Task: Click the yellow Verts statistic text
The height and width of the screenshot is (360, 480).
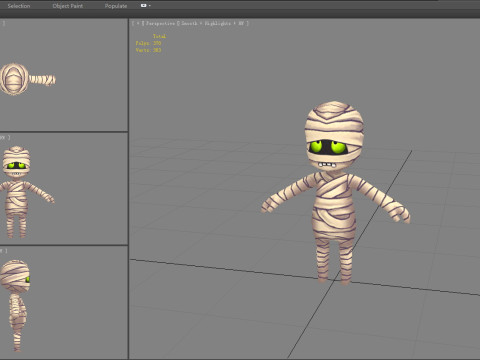Action: coord(148,50)
